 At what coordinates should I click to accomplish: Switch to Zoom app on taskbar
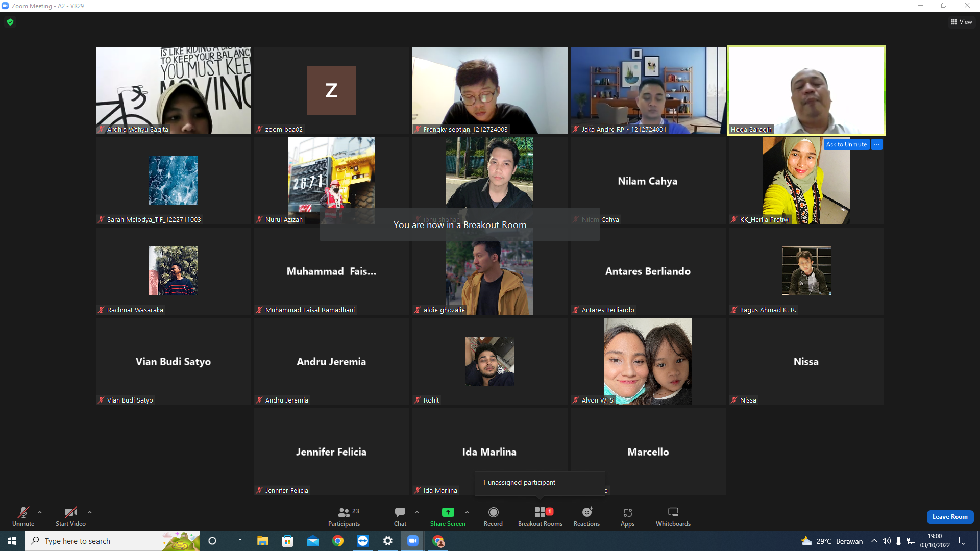coord(413,541)
